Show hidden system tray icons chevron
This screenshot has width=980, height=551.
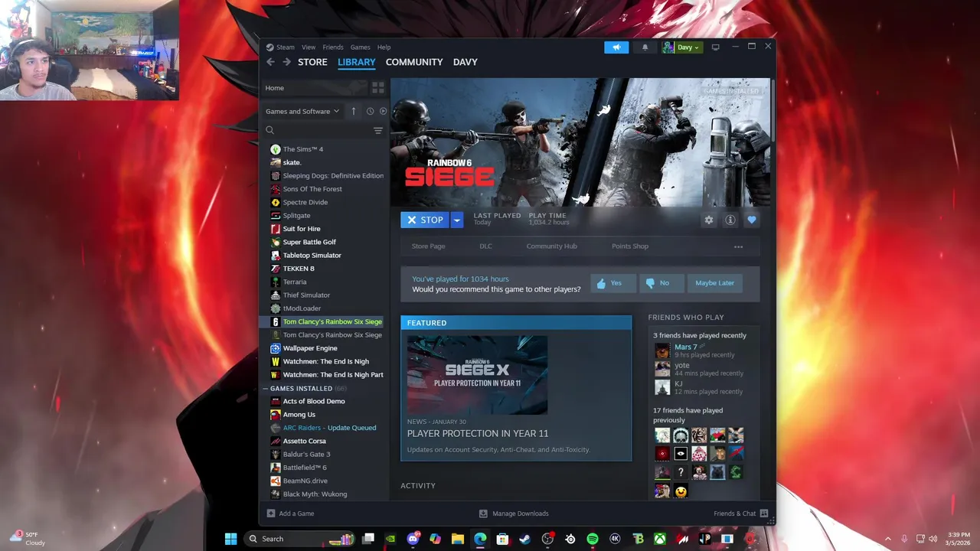887,539
